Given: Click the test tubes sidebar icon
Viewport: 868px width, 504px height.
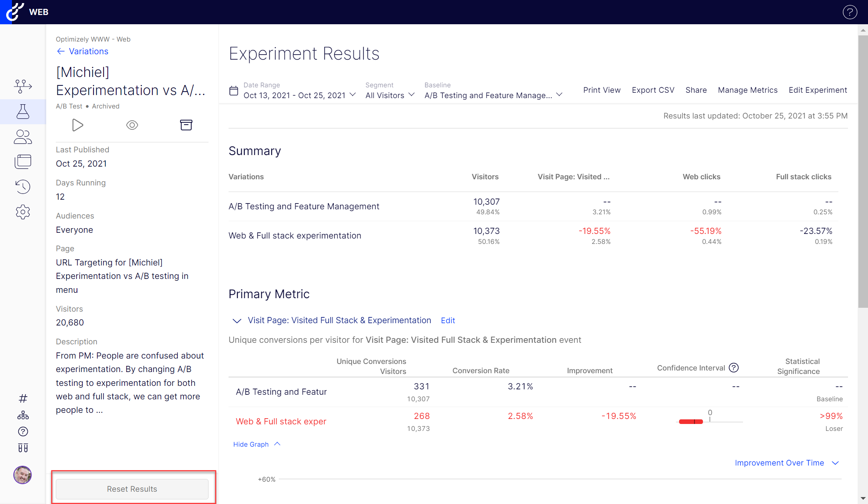Looking at the screenshot, I should click(x=23, y=448).
